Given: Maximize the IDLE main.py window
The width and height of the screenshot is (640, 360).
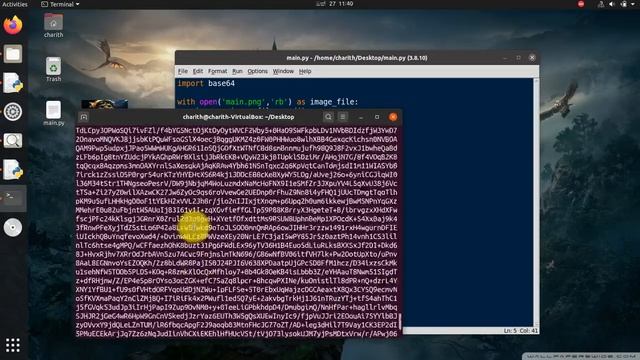Looking at the screenshot, I should coord(518,58).
